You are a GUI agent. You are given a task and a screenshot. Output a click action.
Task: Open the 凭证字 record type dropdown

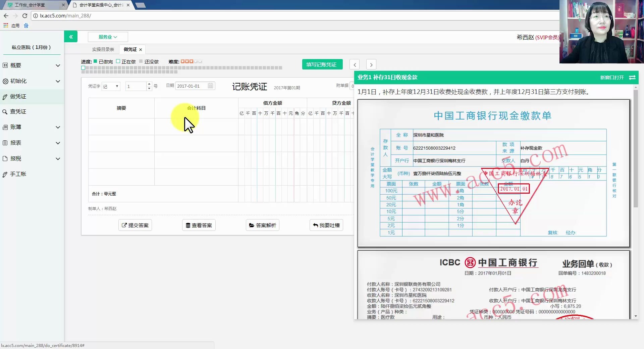(x=111, y=86)
